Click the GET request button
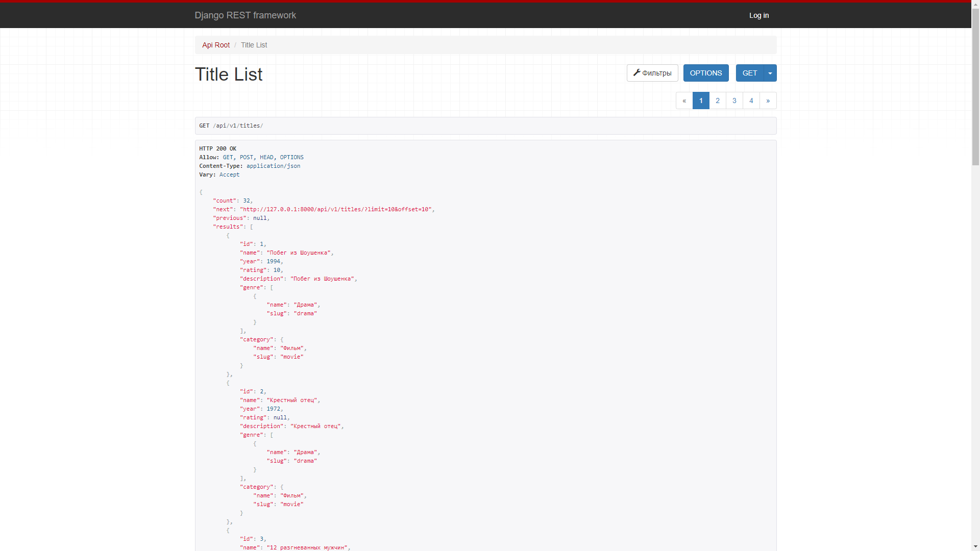Image resolution: width=980 pixels, height=551 pixels. click(x=750, y=73)
